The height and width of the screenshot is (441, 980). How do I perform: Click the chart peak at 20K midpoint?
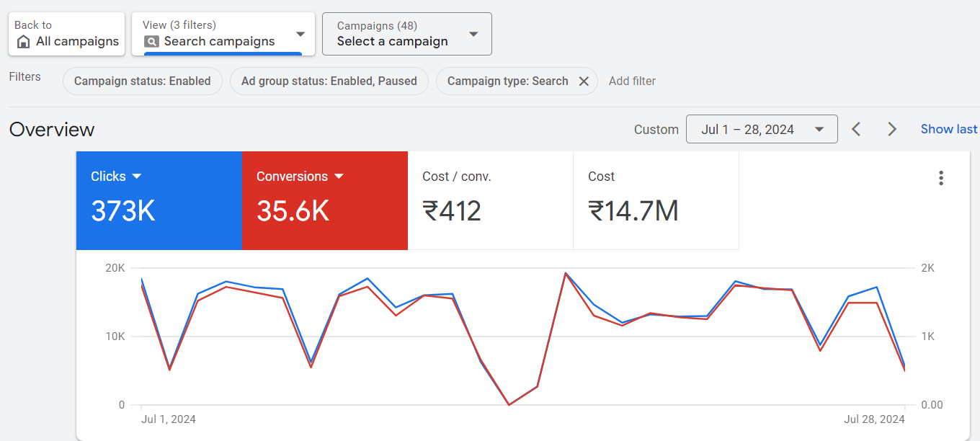coord(566,274)
